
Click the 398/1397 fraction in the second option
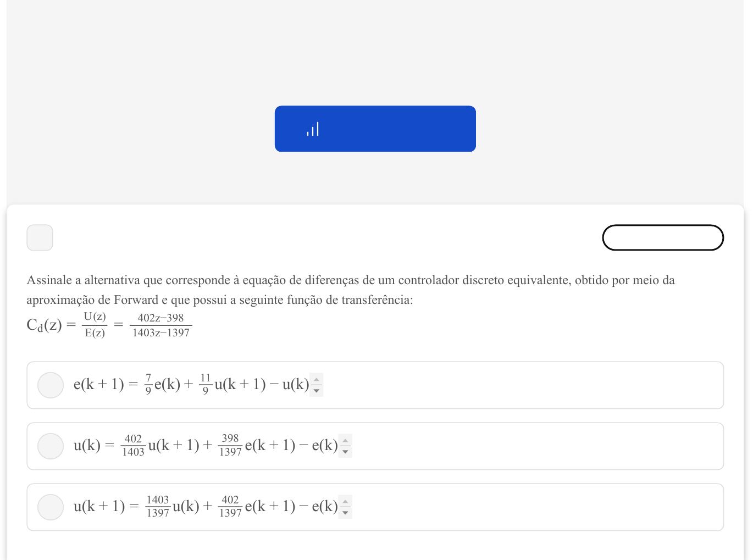point(230,445)
